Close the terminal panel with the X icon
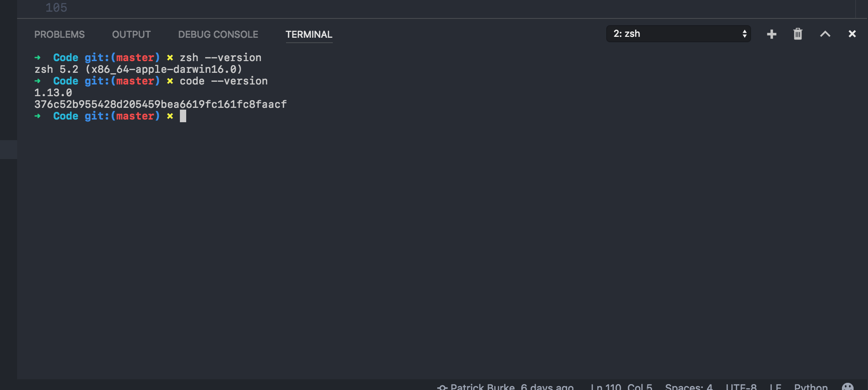This screenshot has width=868, height=390. 852,34
